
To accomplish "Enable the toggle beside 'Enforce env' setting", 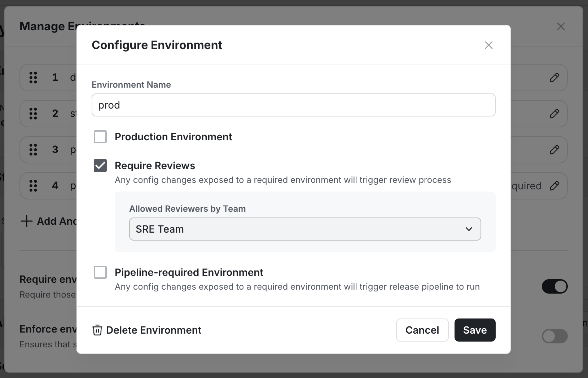I will click(x=554, y=336).
